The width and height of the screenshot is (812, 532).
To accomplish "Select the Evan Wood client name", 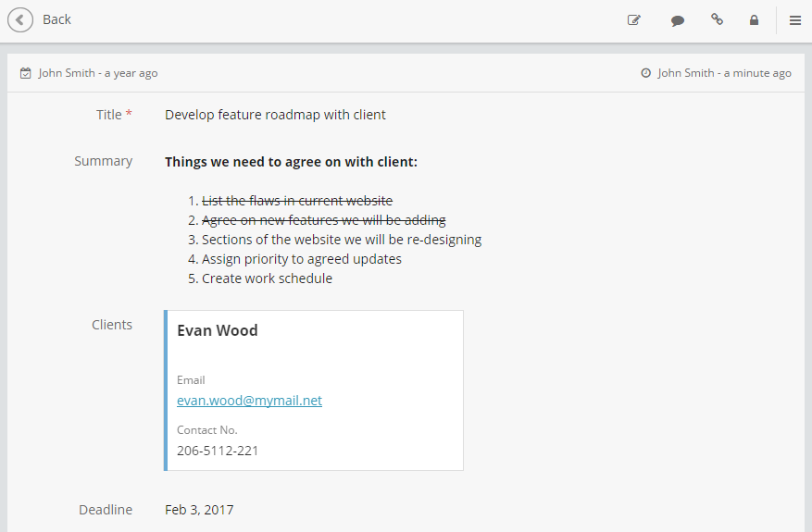I will [218, 330].
